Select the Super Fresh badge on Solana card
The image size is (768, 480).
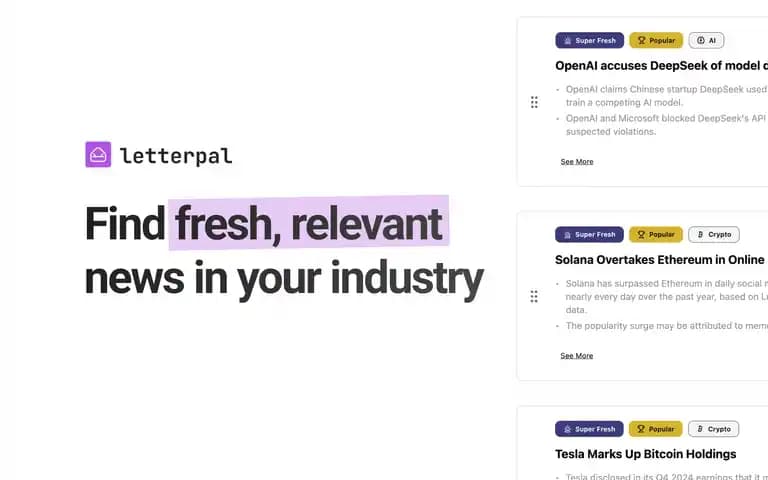589,235
